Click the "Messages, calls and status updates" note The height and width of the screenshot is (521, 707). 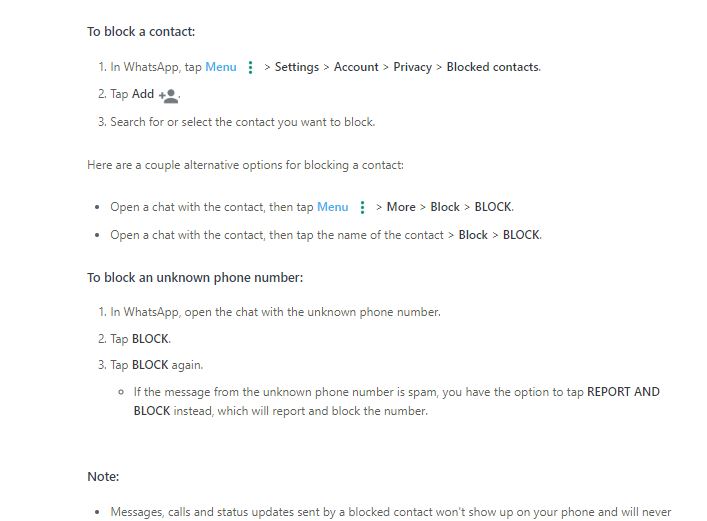390,512
